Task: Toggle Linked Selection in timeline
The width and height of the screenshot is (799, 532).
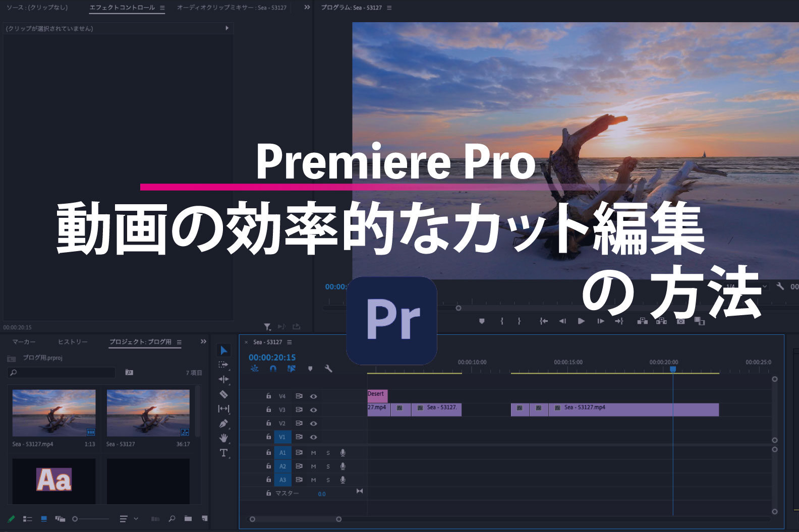Action: pyautogui.click(x=291, y=369)
